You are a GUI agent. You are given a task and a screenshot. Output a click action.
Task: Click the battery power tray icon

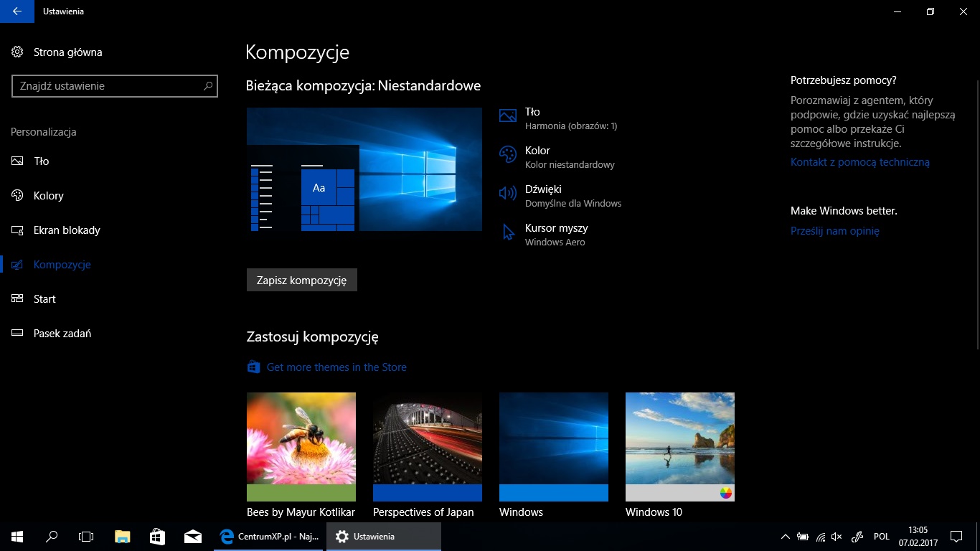tap(803, 537)
